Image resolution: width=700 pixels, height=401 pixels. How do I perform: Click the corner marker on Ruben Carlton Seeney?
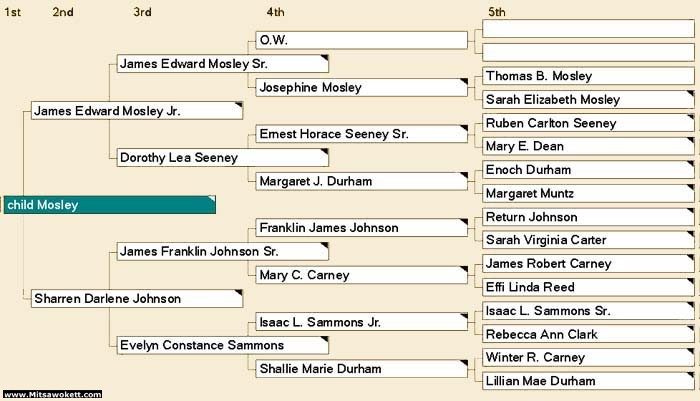(x=691, y=117)
